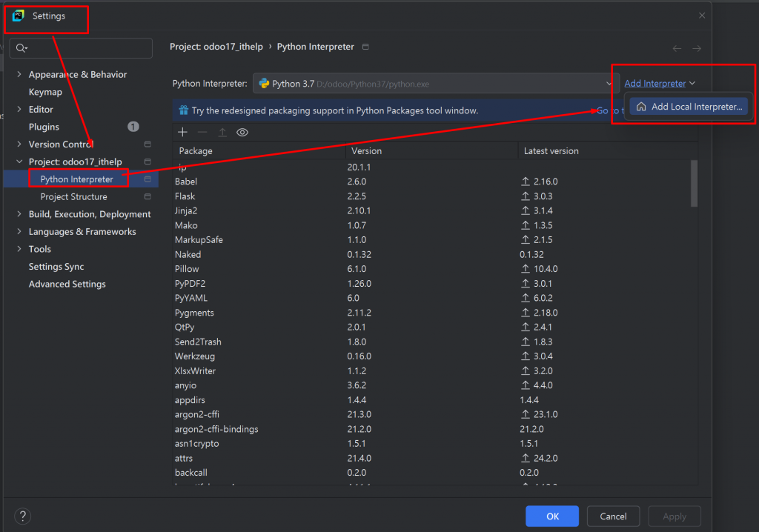The height and width of the screenshot is (532, 759).
Task: Click the project icon next to Project Structure
Action: pos(148,196)
